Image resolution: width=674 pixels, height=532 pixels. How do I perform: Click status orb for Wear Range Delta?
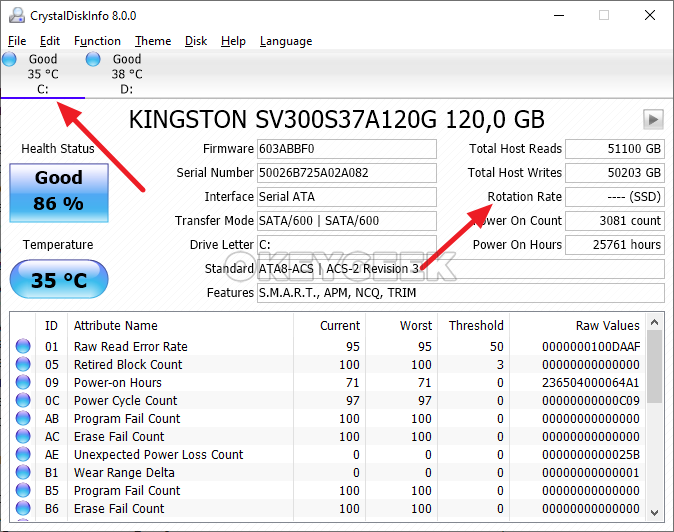(23, 472)
